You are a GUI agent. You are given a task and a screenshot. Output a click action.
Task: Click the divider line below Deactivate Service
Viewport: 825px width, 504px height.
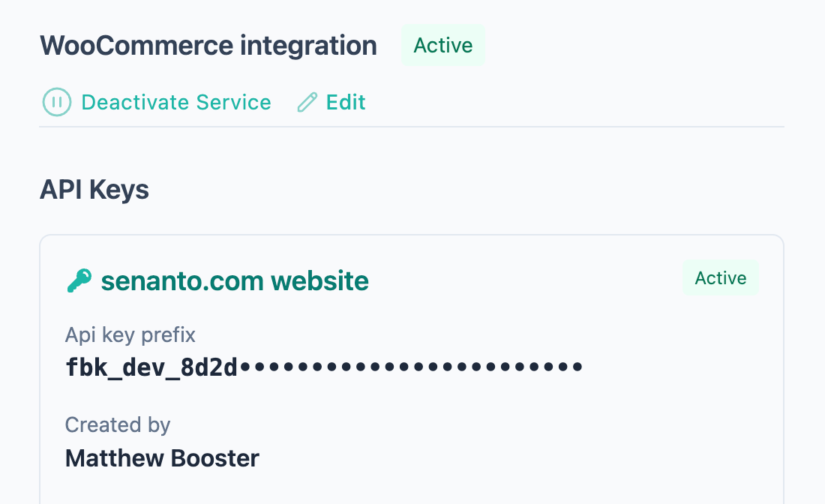pyautogui.click(x=411, y=127)
